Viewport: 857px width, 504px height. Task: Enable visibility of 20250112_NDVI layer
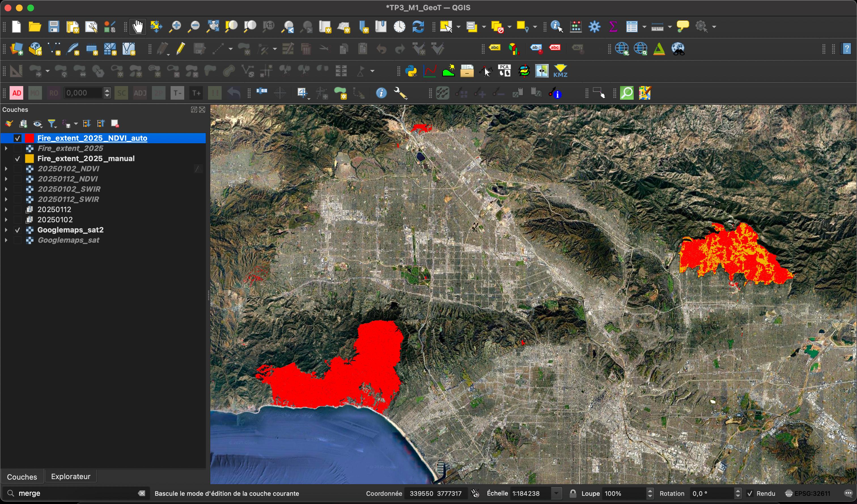[x=18, y=179]
